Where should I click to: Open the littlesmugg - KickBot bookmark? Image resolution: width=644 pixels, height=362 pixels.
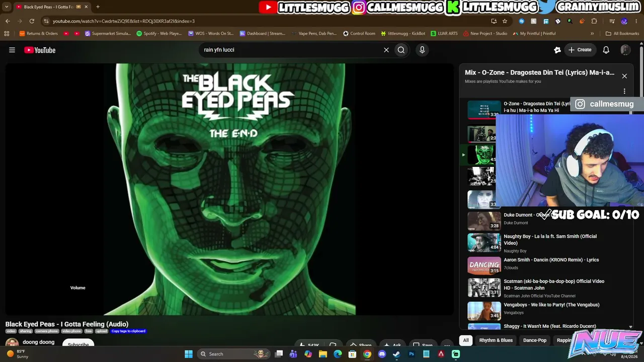(x=403, y=34)
